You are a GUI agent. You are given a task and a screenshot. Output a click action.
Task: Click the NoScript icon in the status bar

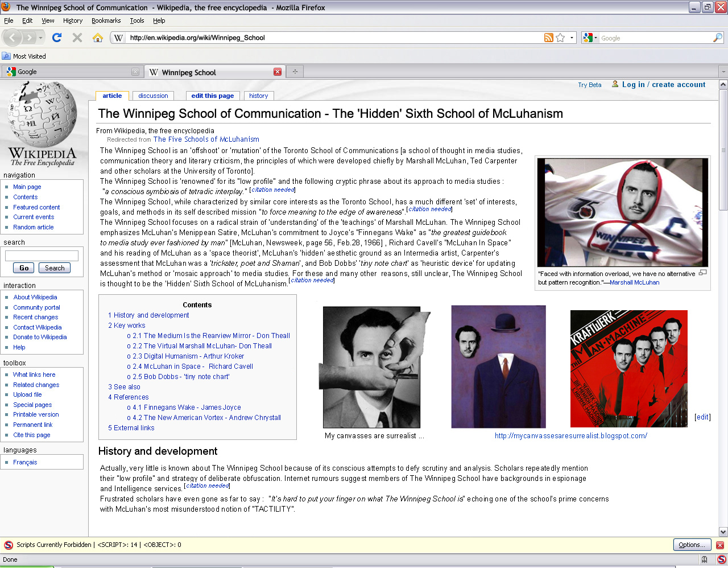pyautogui.click(x=721, y=559)
